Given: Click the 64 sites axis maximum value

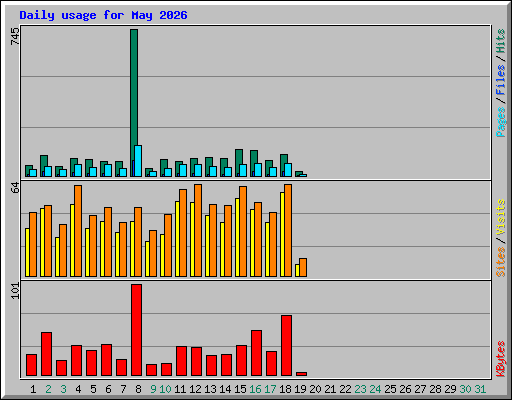Looking at the screenshot, I should 15,188.
